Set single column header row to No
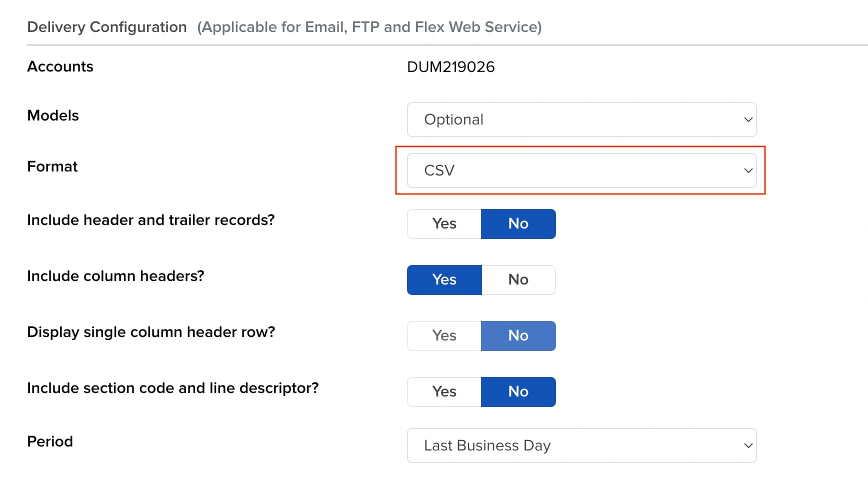This screenshot has height=494, width=868. [518, 335]
